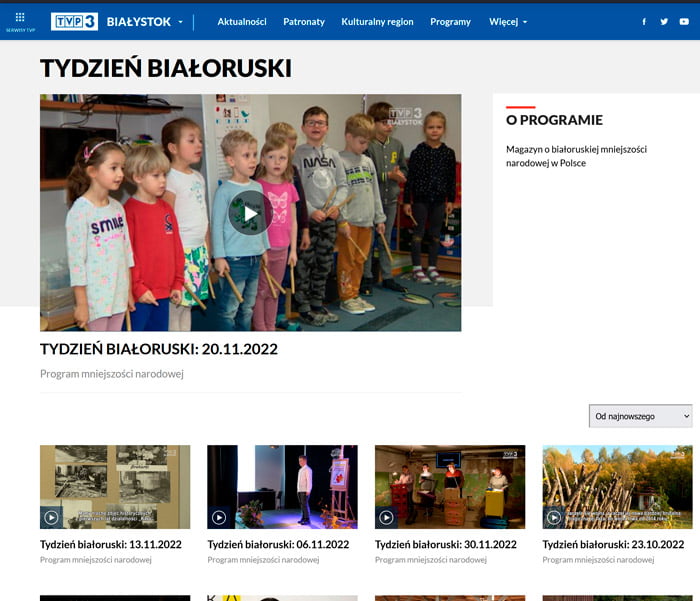Click play icon on 13.11.2022 thumbnail
Screen dimensions: 700x601
pyautogui.click(x=51, y=517)
